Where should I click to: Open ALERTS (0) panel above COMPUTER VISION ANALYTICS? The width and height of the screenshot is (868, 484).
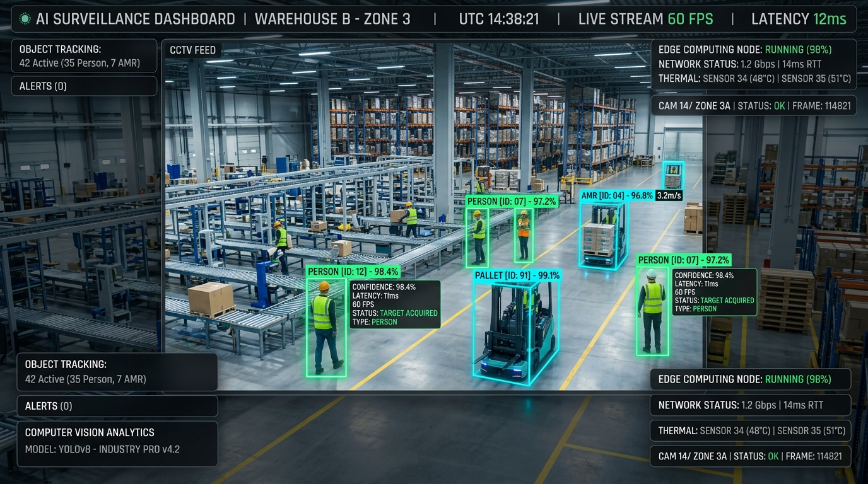[117, 406]
